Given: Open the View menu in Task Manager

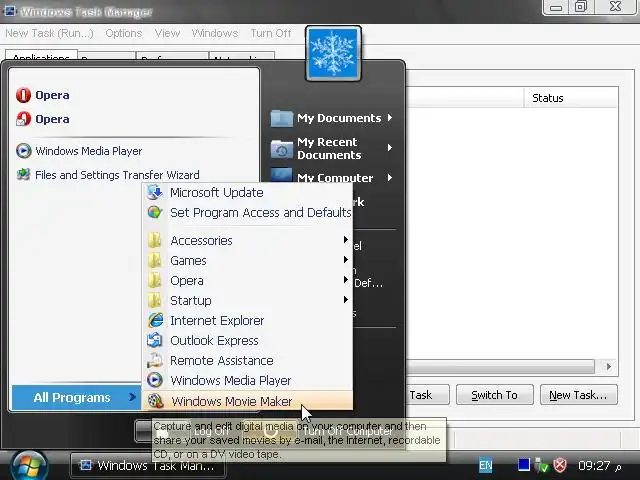Looking at the screenshot, I should click(167, 33).
